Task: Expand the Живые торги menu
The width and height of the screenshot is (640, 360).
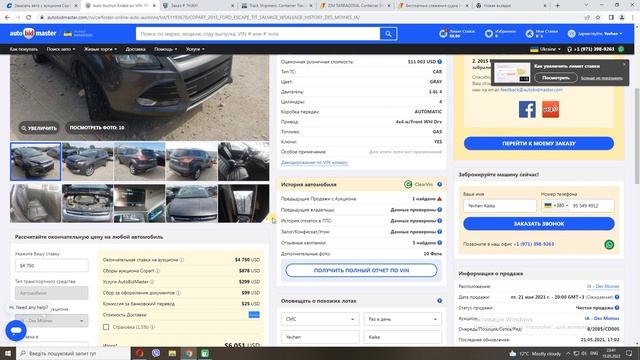Action: coord(100,49)
